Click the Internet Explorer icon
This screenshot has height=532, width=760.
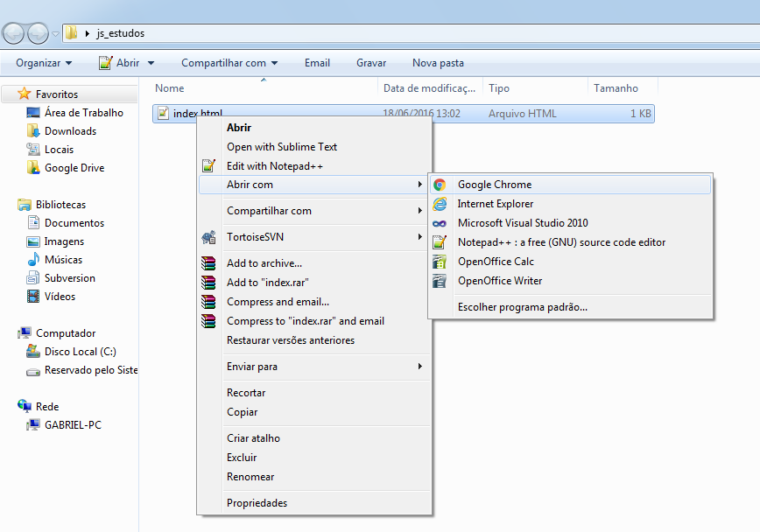point(440,204)
